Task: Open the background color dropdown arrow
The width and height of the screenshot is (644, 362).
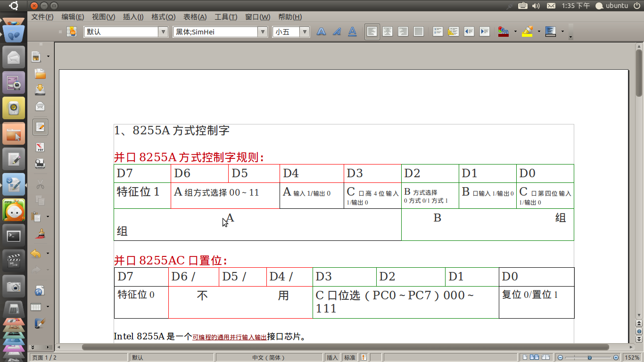Action: pyautogui.click(x=562, y=32)
